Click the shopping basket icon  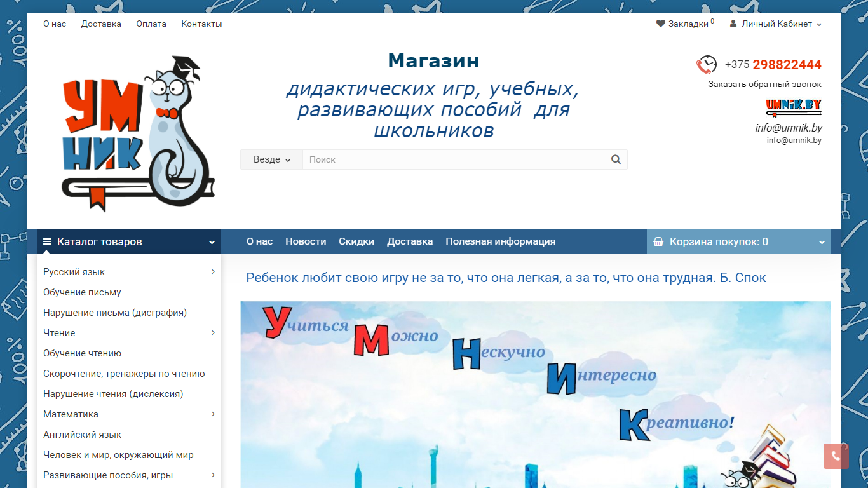[x=658, y=241]
